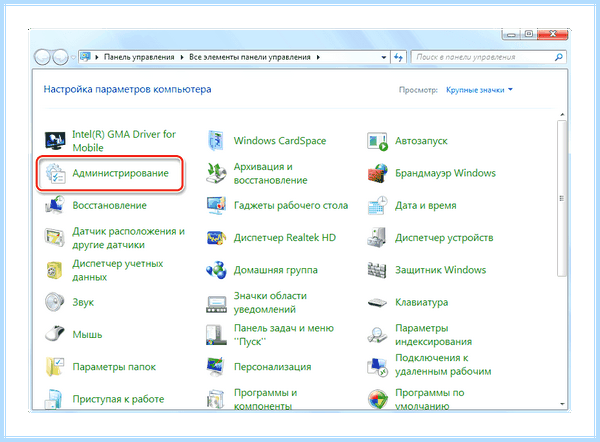Click the Датчик расположения icon
The image size is (600, 442).
(x=54, y=238)
